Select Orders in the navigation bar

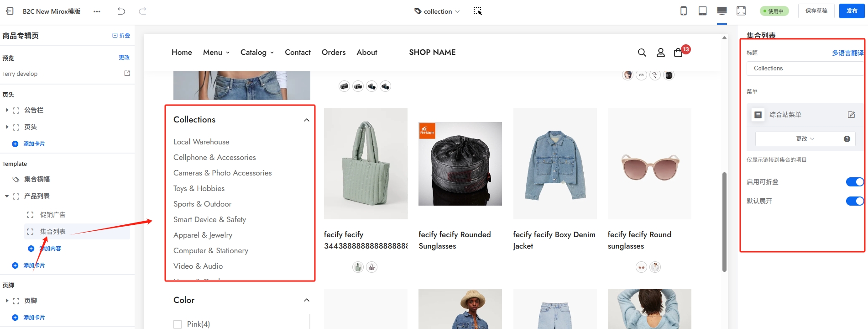click(333, 53)
